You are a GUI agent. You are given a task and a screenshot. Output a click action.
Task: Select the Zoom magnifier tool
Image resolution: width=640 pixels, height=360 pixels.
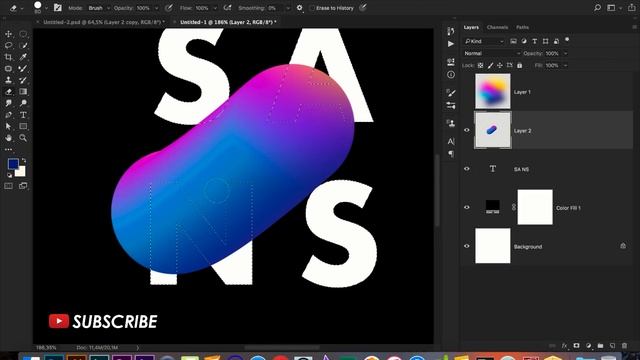23,138
